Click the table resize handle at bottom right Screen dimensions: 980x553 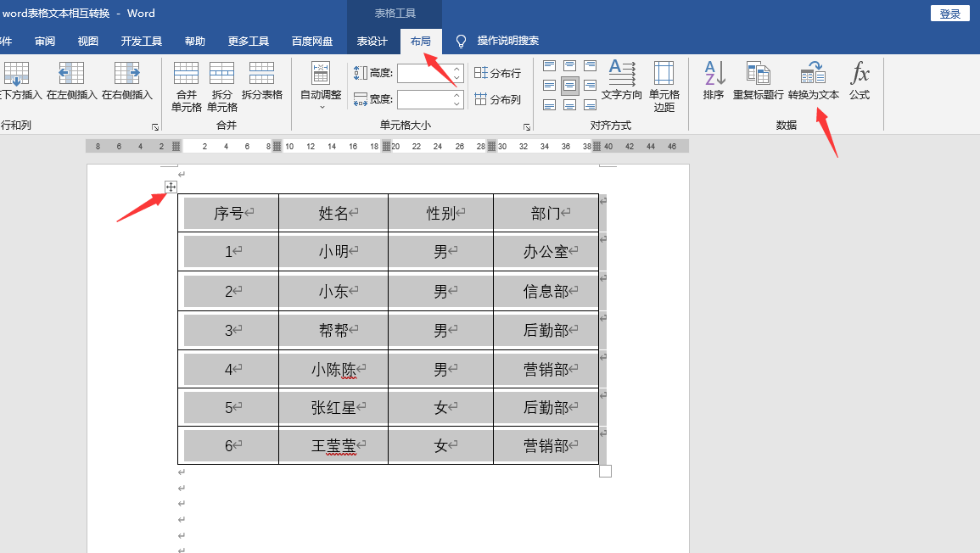[x=605, y=471]
